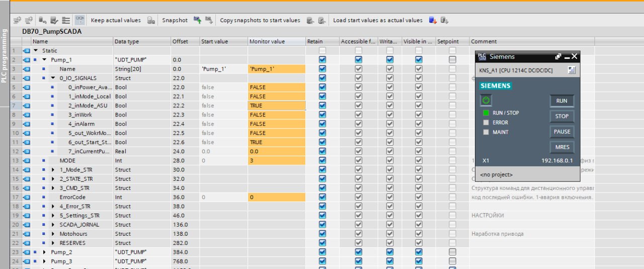Click the RUN button in PLCSIM
This screenshot has width=644, height=269.
tap(561, 101)
